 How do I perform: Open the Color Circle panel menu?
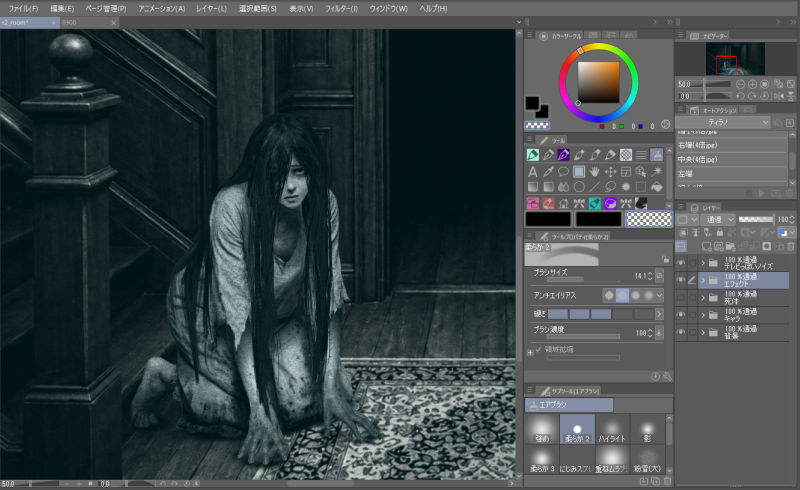coord(529,35)
